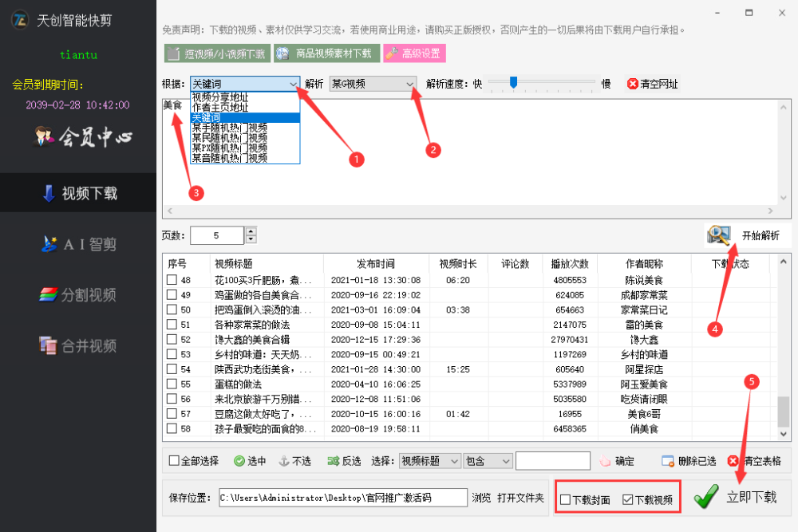Tick checkbox for row 52
The width and height of the screenshot is (798, 532).
[172, 339]
